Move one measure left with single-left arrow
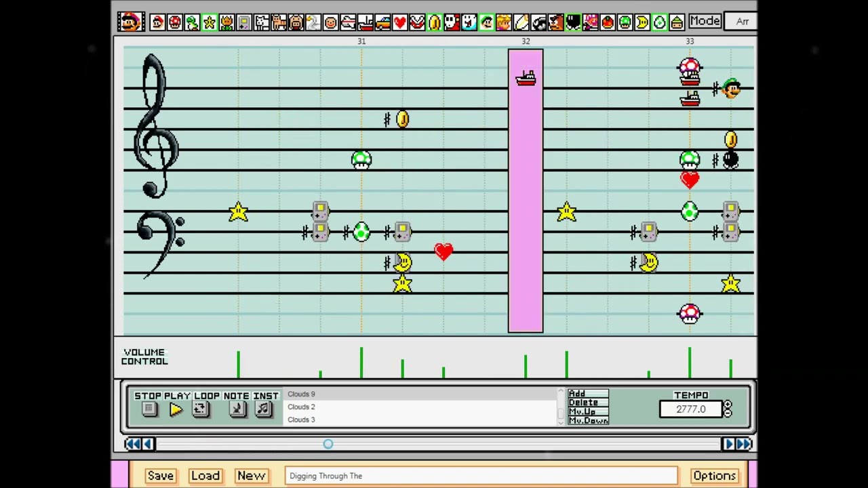 pos(148,444)
